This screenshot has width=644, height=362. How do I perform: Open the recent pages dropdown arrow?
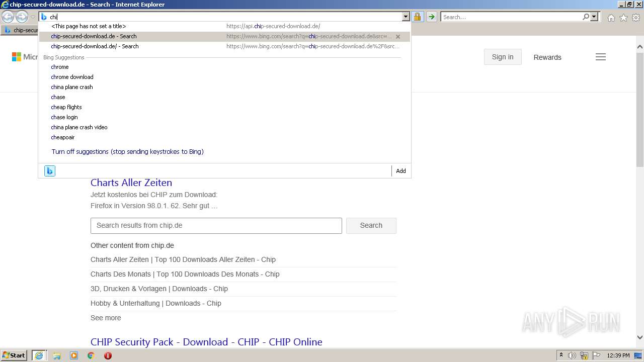33,17
